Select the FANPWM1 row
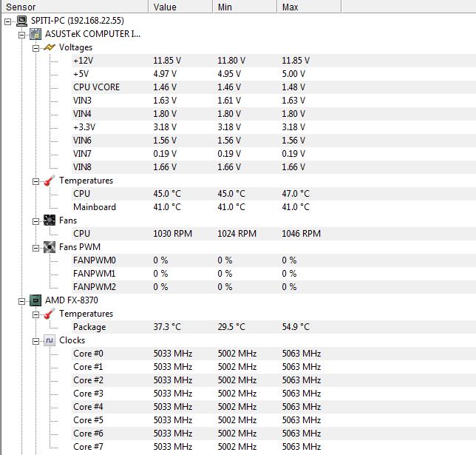Viewport: 476px width, 455px height. click(273, 274)
